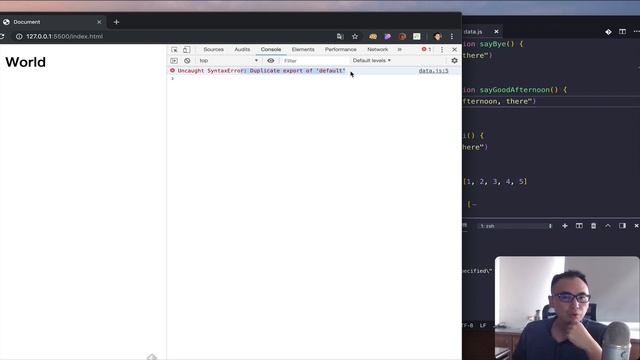Open the data.js:3 source link
Image resolution: width=640 pixels, height=360 pixels.
[x=433, y=71]
